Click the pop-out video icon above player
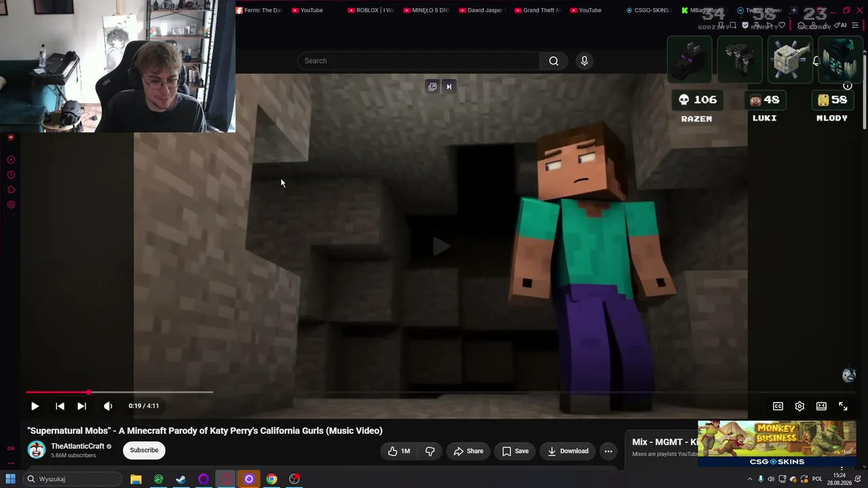Screen dimensions: 868x488 pyautogui.click(x=433, y=87)
